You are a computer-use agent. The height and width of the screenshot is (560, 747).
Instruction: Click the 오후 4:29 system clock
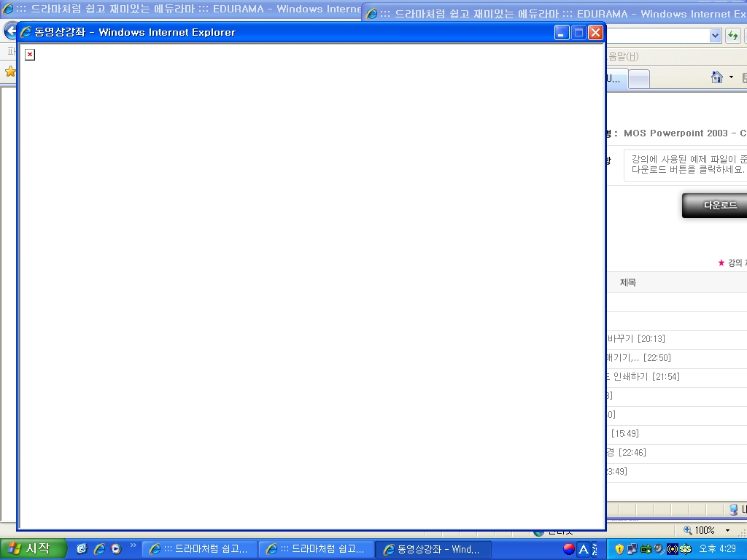[717, 549]
